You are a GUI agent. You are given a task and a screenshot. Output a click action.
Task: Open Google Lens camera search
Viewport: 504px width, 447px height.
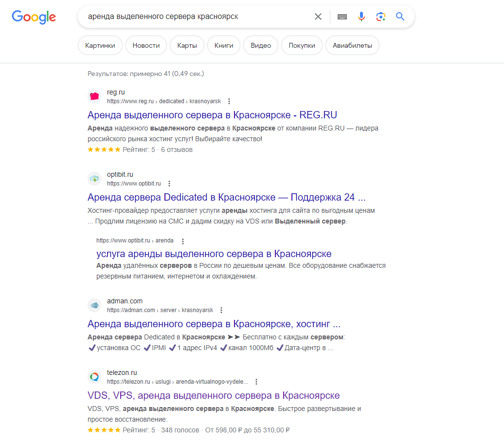point(381,16)
